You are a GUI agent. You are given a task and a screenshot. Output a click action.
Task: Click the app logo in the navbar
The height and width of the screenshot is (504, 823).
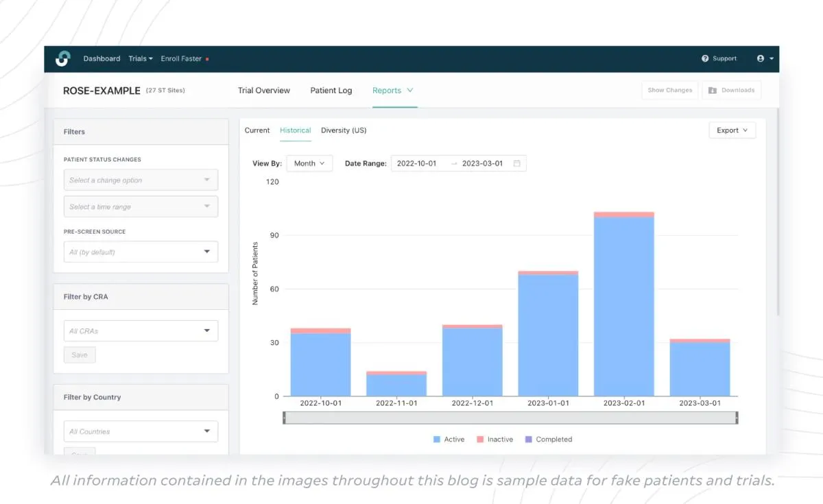click(x=62, y=59)
